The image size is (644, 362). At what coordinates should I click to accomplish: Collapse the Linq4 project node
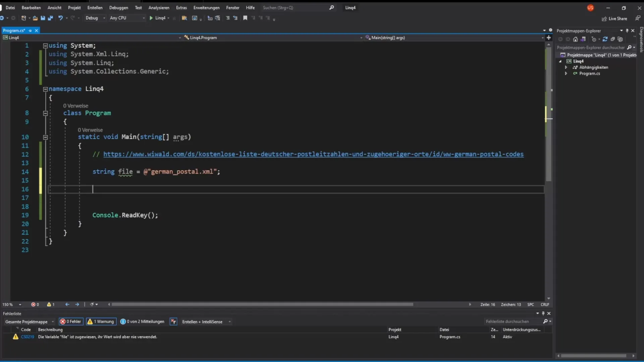[x=560, y=61]
